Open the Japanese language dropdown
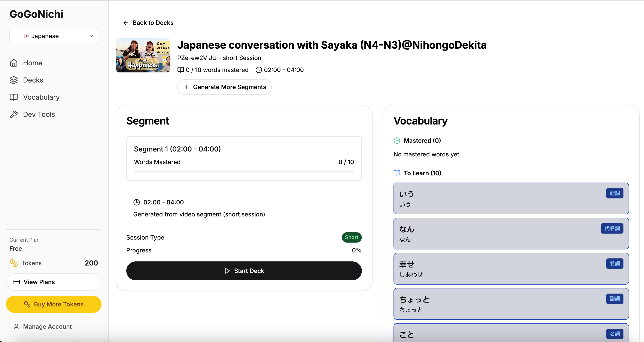 click(x=54, y=36)
